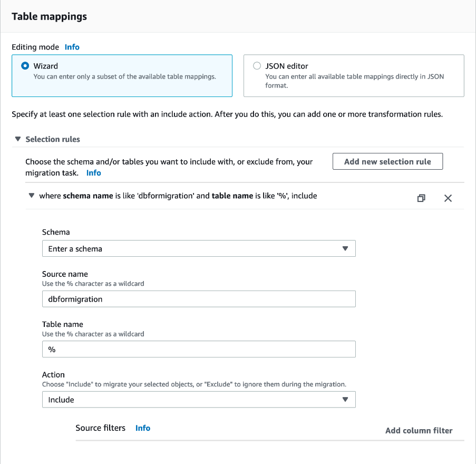The image size is (476, 464).
Task: Click Add column filter
Action: click(419, 430)
